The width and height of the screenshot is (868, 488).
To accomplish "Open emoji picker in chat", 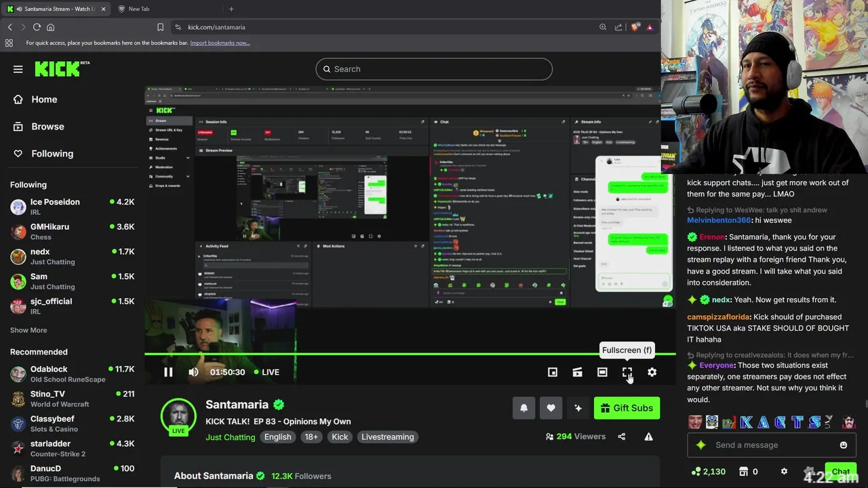I will 844,445.
